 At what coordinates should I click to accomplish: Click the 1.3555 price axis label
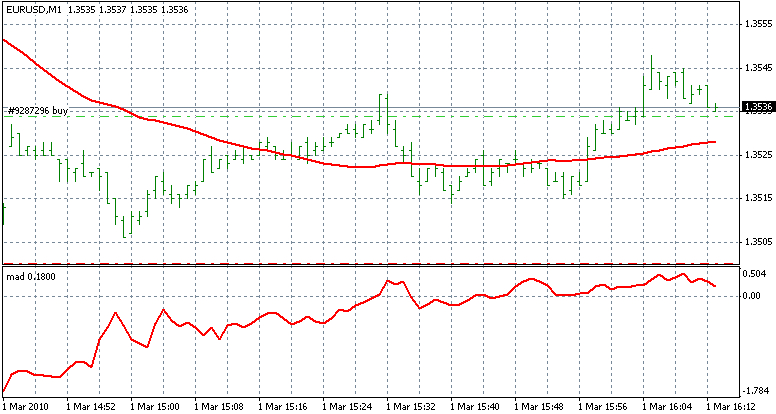(x=758, y=24)
